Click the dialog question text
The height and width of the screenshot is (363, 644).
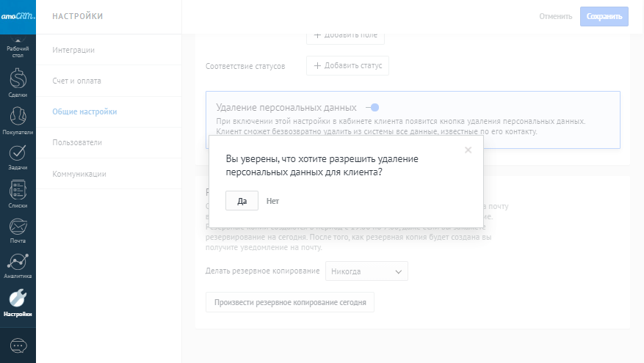pos(322,165)
